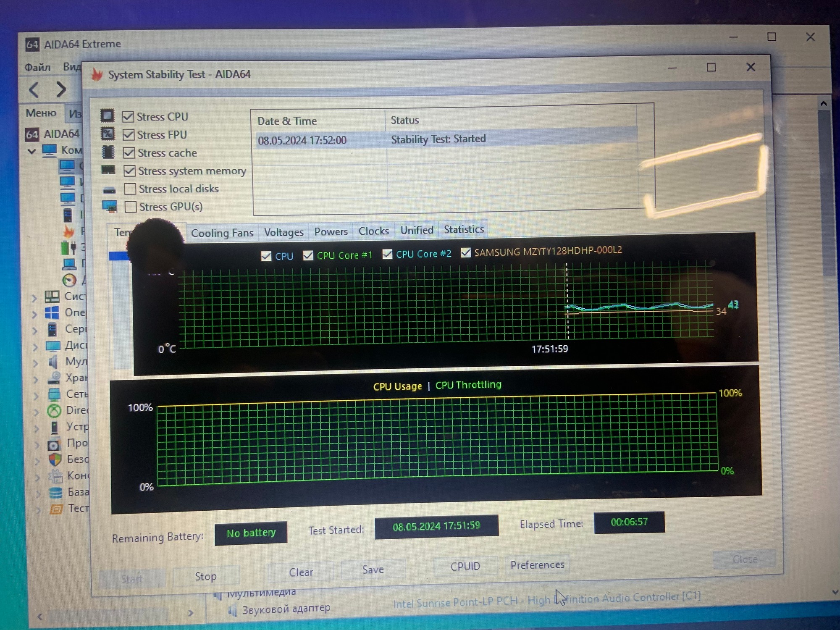840x630 pixels.
Task: Select the security shield 'Безо' tree icon
Action: pyautogui.click(x=55, y=460)
